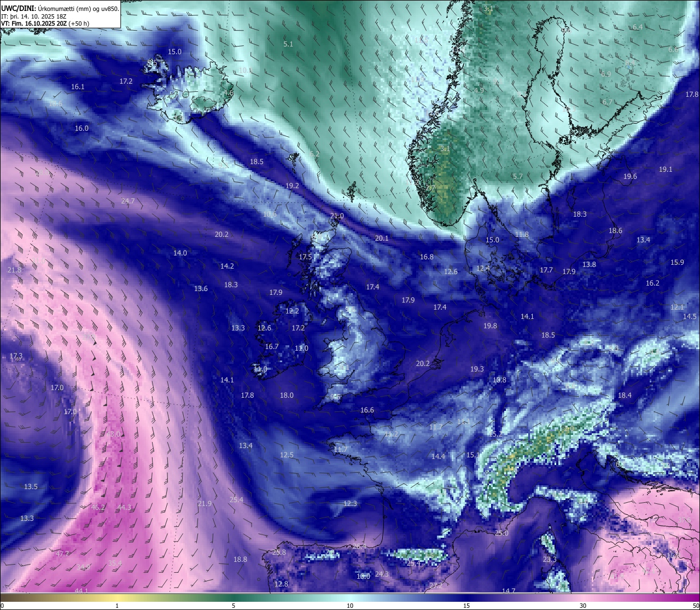Click the 21.8 value at the left edge
The height and width of the screenshot is (610, 700).
click(x=14, y=270)
